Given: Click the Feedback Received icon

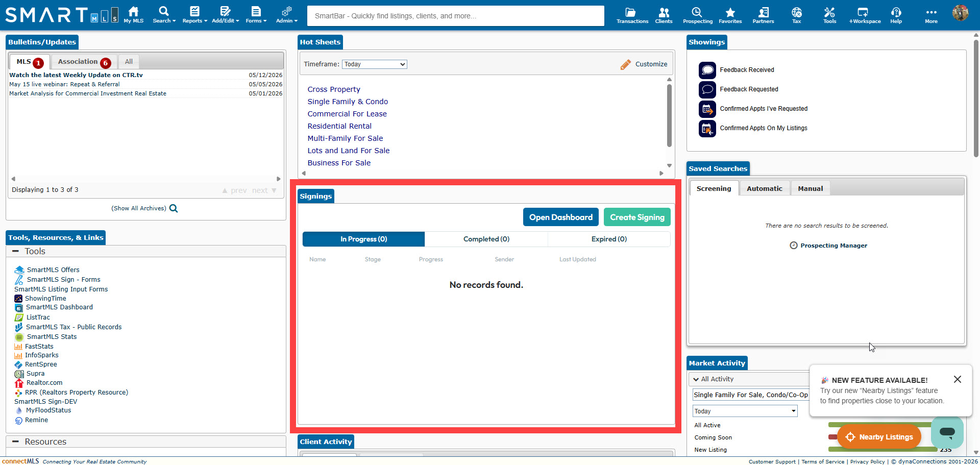Looking at the screenshot, I should (x=707, y=70).
